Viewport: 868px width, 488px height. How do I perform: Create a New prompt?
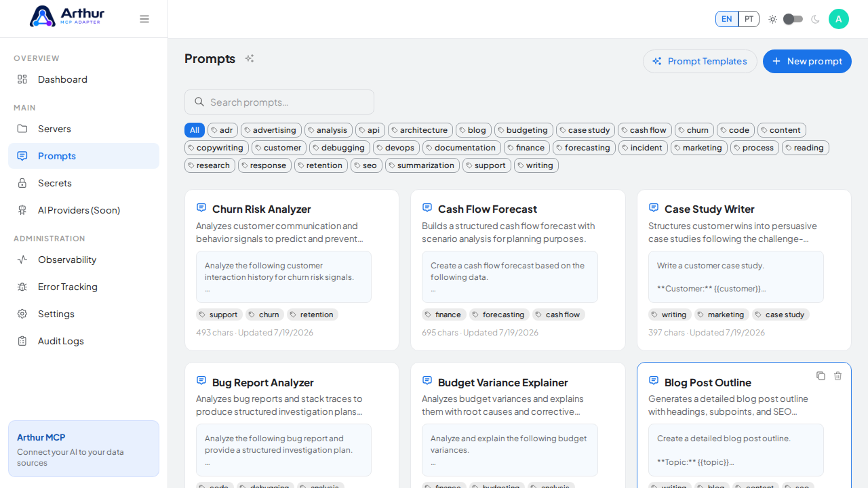pyautogui.click(x=807, y=61)
